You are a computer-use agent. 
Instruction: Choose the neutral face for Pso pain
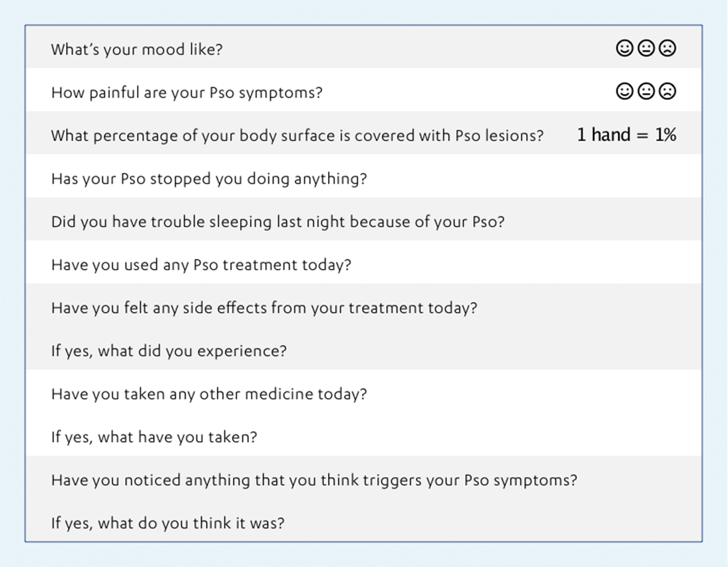tap(645, 91)
